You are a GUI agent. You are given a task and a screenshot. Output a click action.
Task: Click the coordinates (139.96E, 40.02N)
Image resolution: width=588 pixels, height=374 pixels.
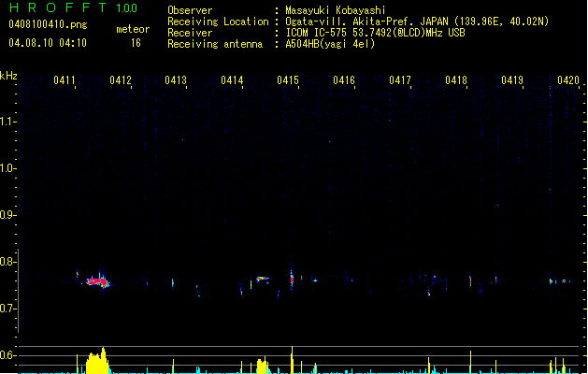click(501, 22)
